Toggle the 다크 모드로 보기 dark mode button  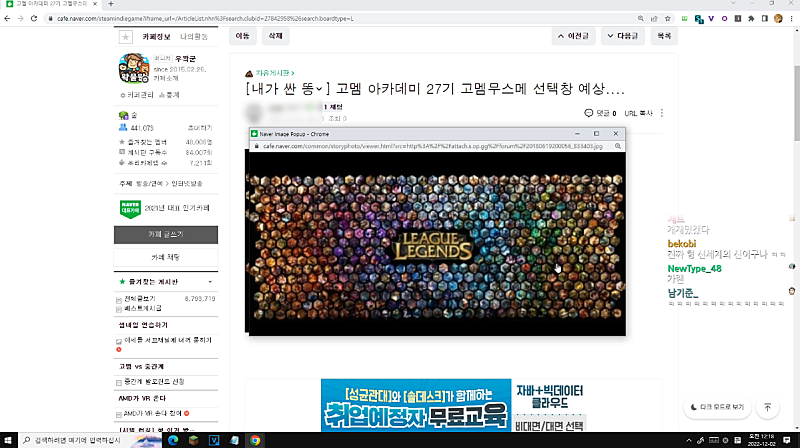click(x=719, y=407)
